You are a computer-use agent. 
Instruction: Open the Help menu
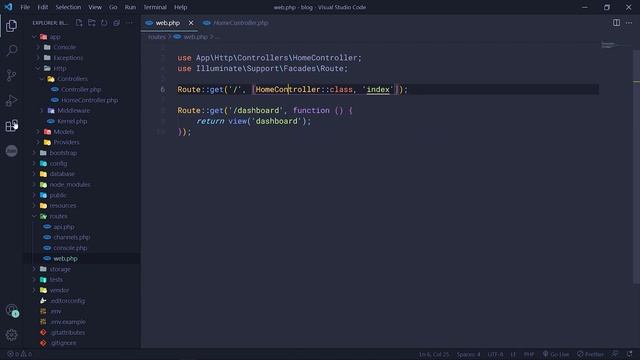pyautogui.click(x=180, y=7)
